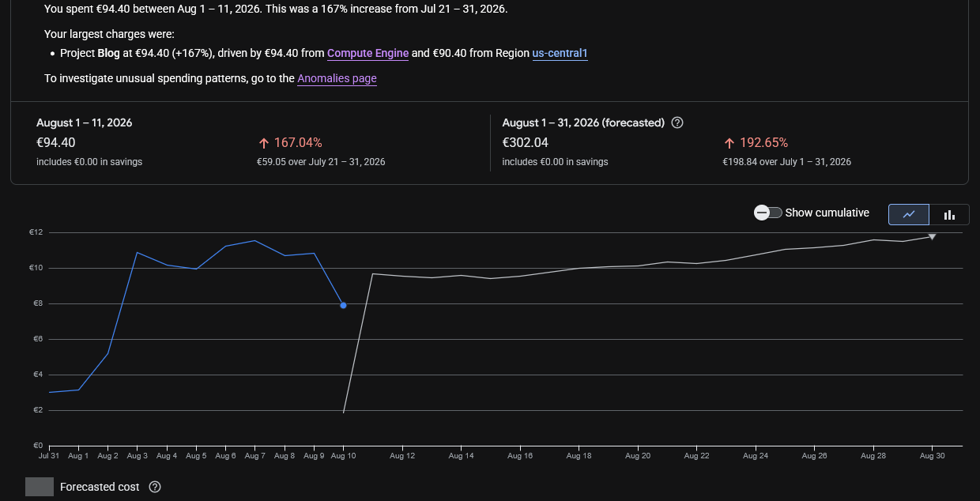Viewport: 980px width, 501px height.
Task: Open the Compute Engine link
Action: (x=368, y=53)
